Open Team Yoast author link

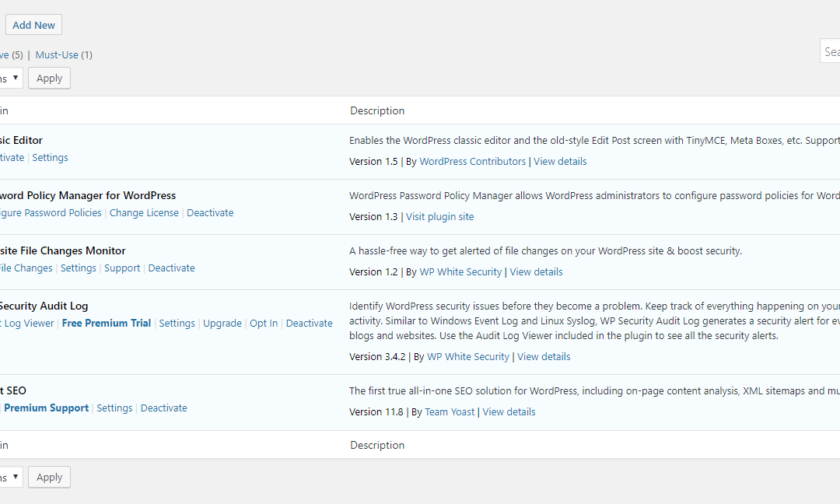[x=450, y=412]
